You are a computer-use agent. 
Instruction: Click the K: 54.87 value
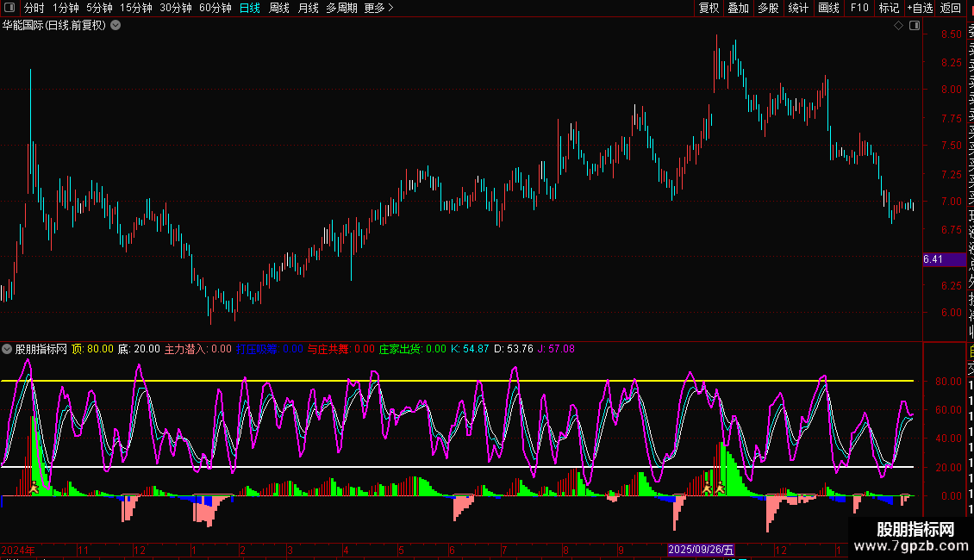(x=470, y=349)
